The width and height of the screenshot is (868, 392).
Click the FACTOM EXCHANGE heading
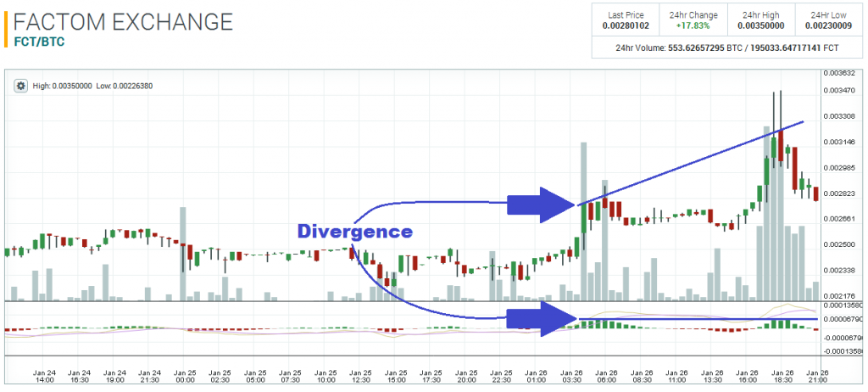pyautogui.click(x=123, y=22)
